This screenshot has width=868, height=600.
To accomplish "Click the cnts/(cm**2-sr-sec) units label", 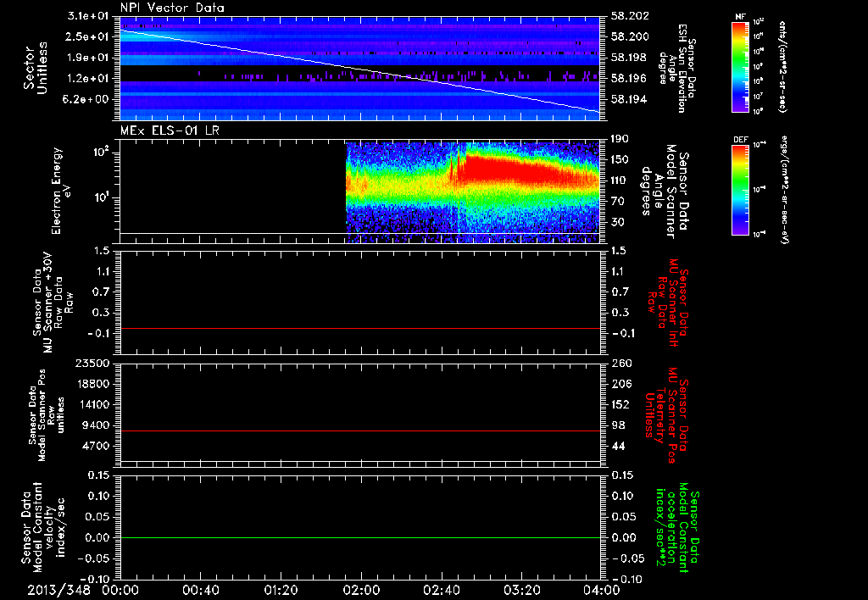I will click(x=782, y=66).
